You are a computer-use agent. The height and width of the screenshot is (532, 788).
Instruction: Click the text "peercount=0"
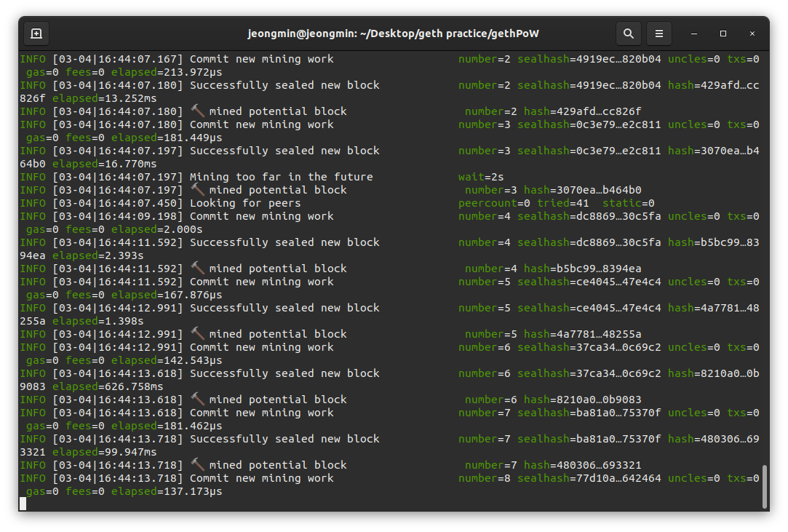494,203
